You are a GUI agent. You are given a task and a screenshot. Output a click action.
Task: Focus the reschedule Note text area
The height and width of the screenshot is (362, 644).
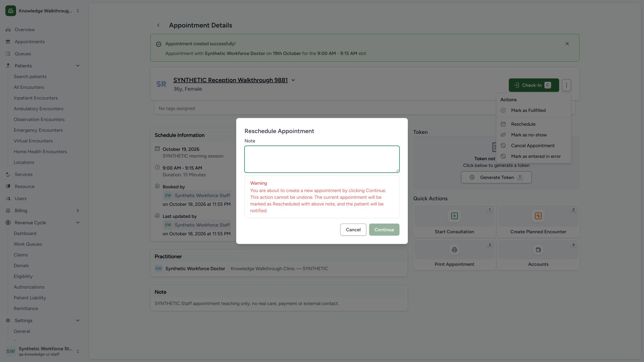coord(322,159)
